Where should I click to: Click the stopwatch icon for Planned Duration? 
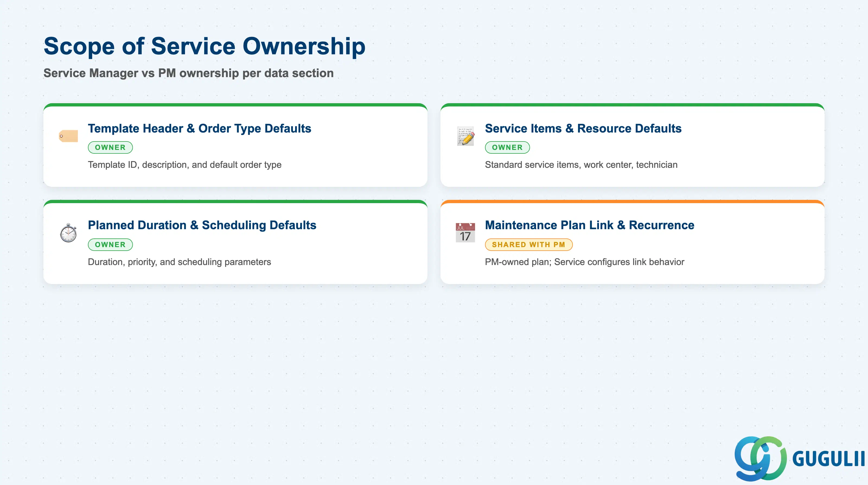tap(68, 233)
